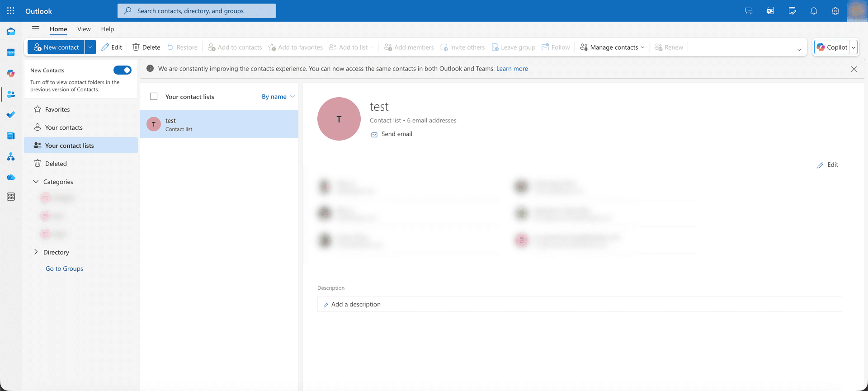Follow the Learn more link
This screenshot has width=868, height=391.
tap(512, 69)
